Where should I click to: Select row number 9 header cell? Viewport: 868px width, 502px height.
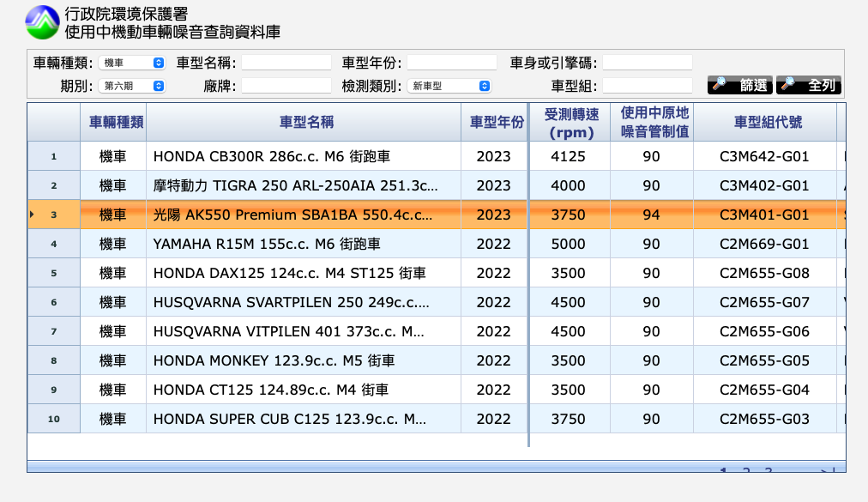54,390
